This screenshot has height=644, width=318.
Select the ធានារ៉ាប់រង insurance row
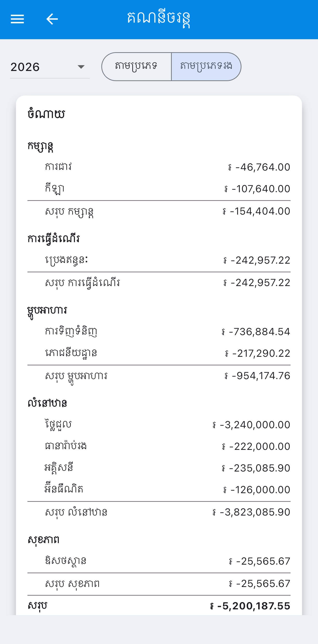(x=159, y=446)
